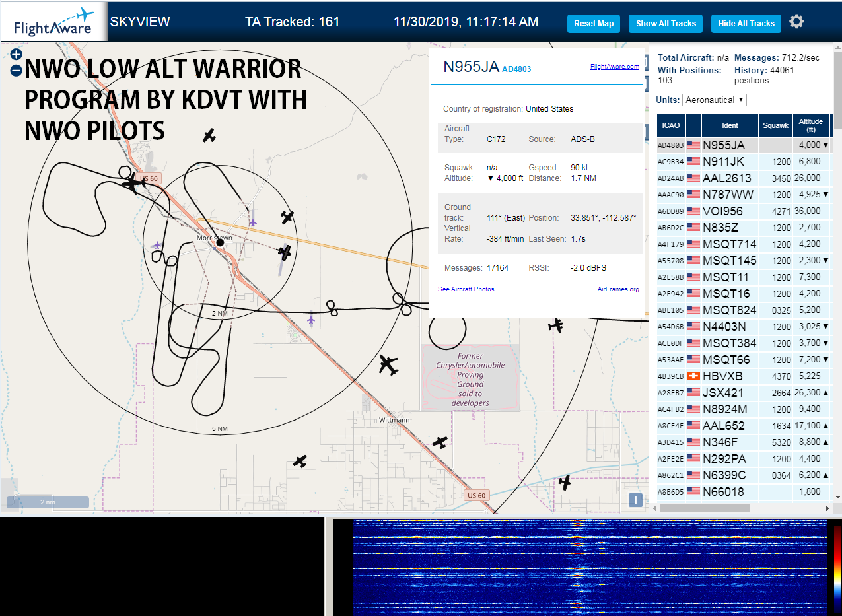Screen dimensions: 842x616
Task: Click the scroll down arrow of the aircraft list
Action: point(837,497)
